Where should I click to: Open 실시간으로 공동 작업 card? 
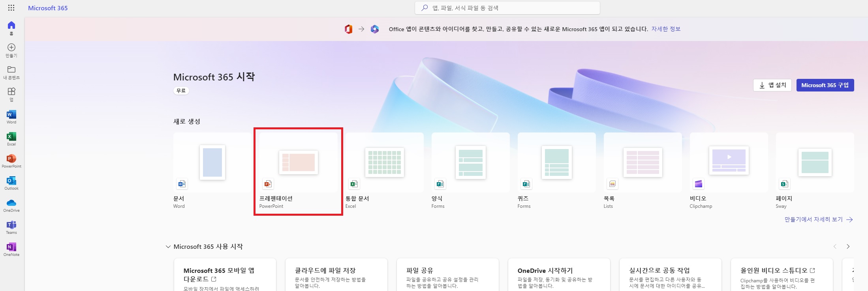pyautogui.click(x=671, y=275)
